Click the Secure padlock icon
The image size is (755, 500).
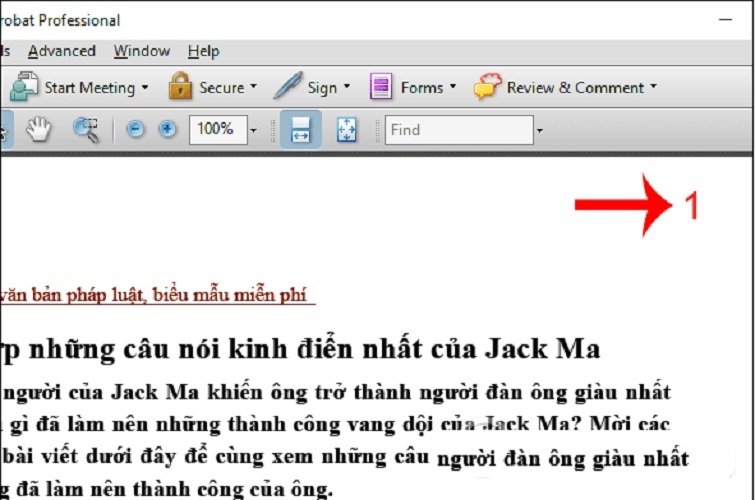(x=180, y=87)
